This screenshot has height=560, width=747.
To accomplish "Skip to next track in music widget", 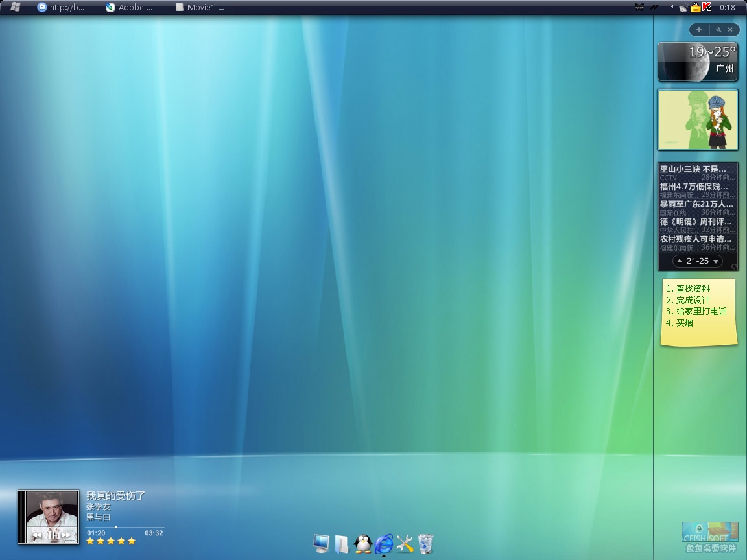I will [65, 534].
